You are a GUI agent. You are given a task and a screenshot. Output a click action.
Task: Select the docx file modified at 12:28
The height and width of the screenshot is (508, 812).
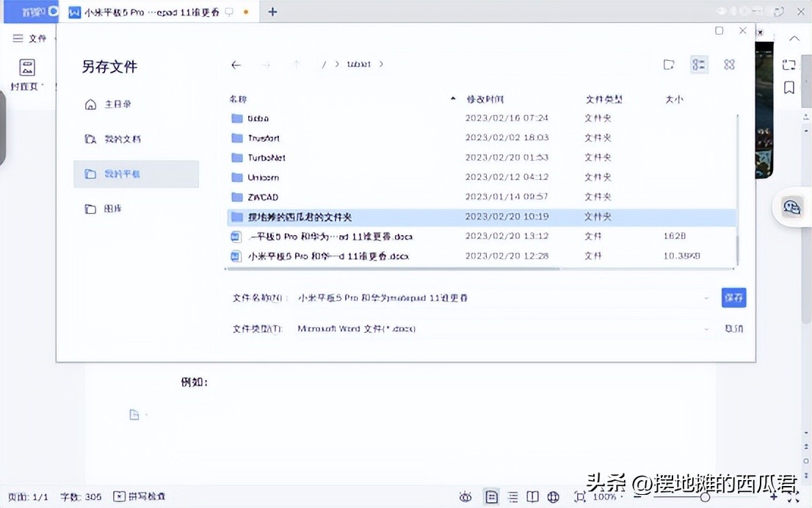[481, 255]
